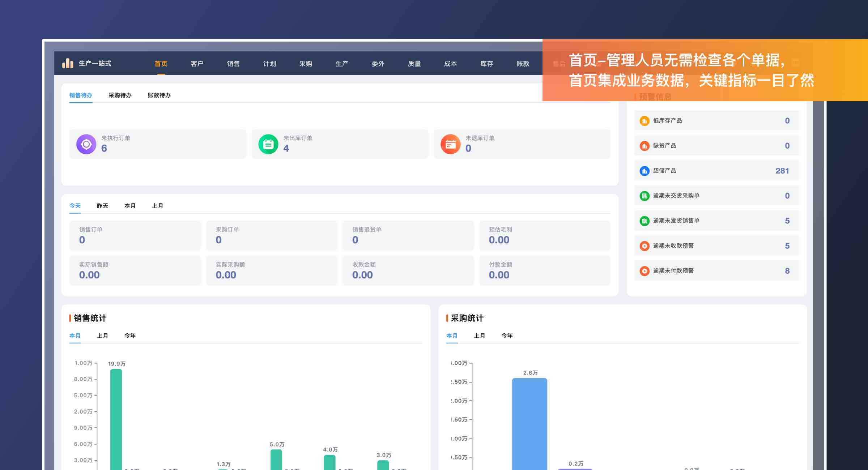Click the red 缺货产品 icon
The image size is (868, 470).
click(644, 146)
